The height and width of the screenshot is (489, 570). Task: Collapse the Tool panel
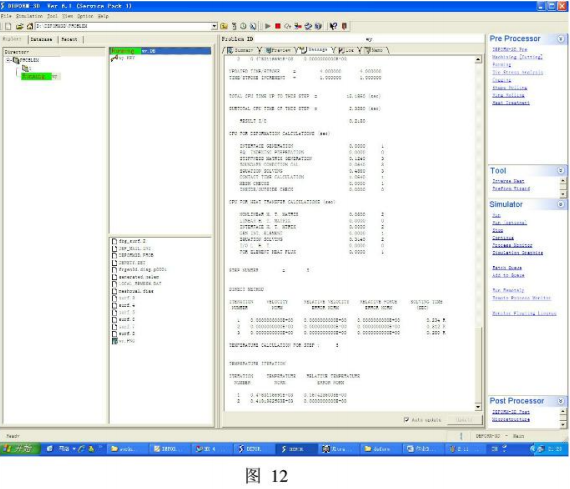pyautogui.click(x=561, y=171)
